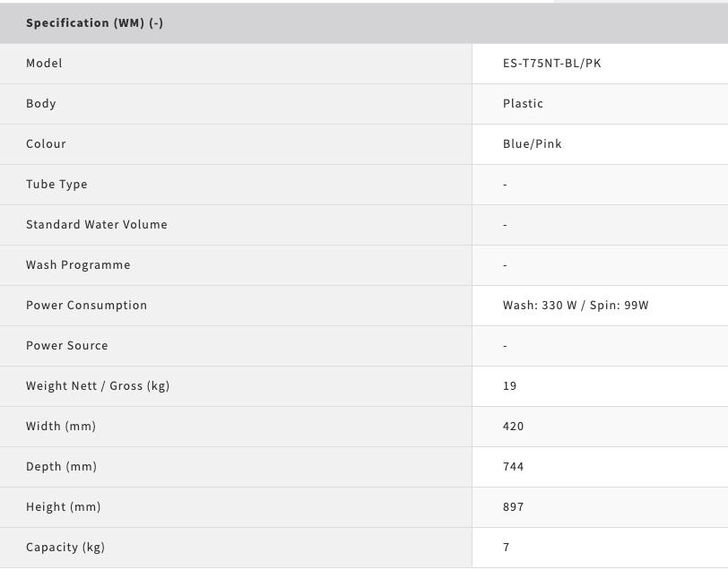This screenshot has width=728, height=570.
Task: Select the Colour row label
Action: pyautogui.click(x=46, y=144)
